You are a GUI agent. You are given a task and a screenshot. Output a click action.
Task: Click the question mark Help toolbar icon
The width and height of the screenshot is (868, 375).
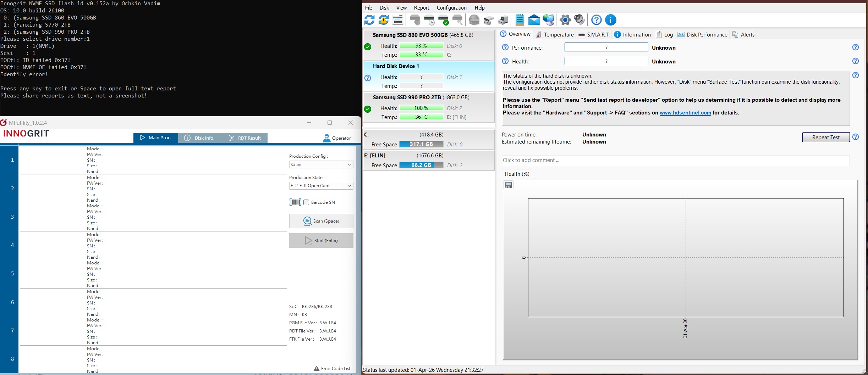(597, 20)
